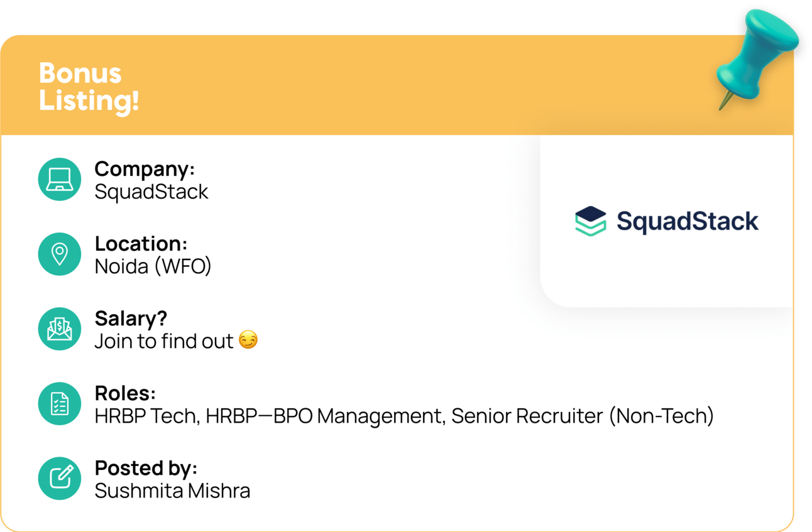Click the laptop icon beside Company

point(60,180)
